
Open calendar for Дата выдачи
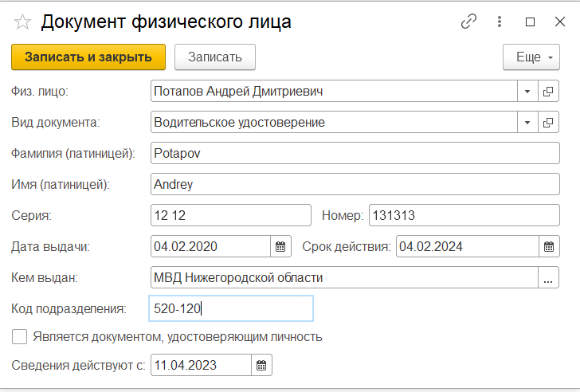[280, 246]
